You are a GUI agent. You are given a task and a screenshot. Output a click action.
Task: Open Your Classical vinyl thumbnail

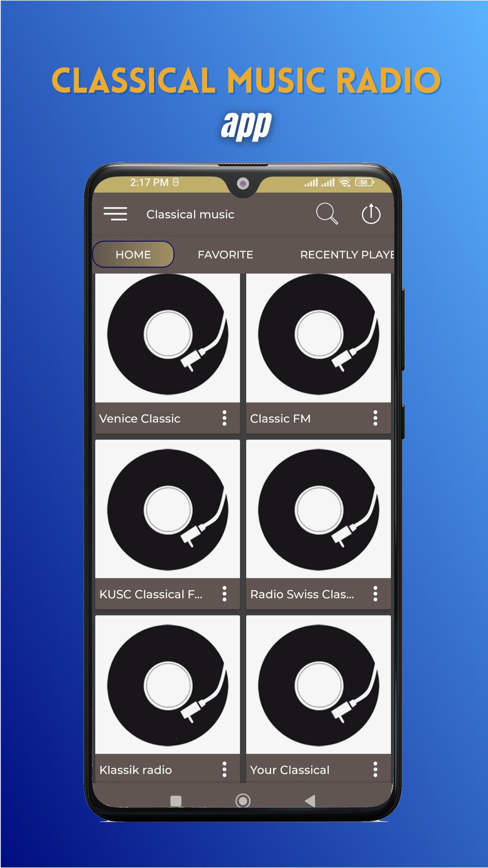(x=319, y=684)
